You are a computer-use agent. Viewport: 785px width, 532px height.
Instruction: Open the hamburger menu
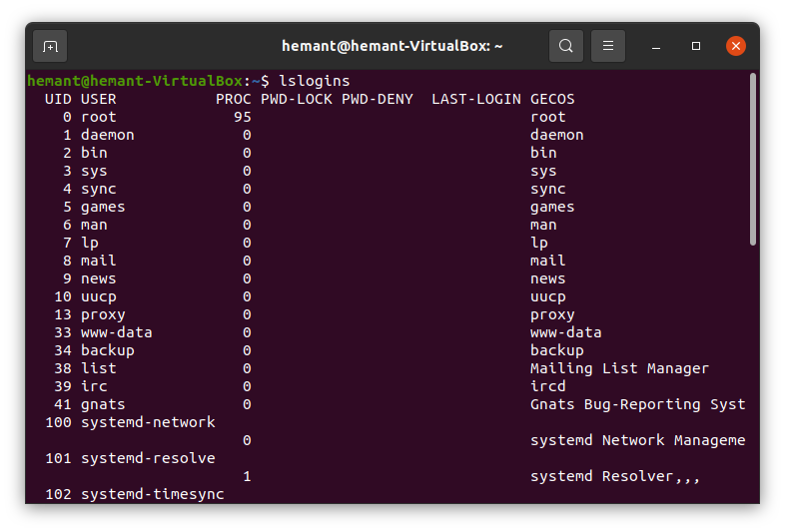607,46
